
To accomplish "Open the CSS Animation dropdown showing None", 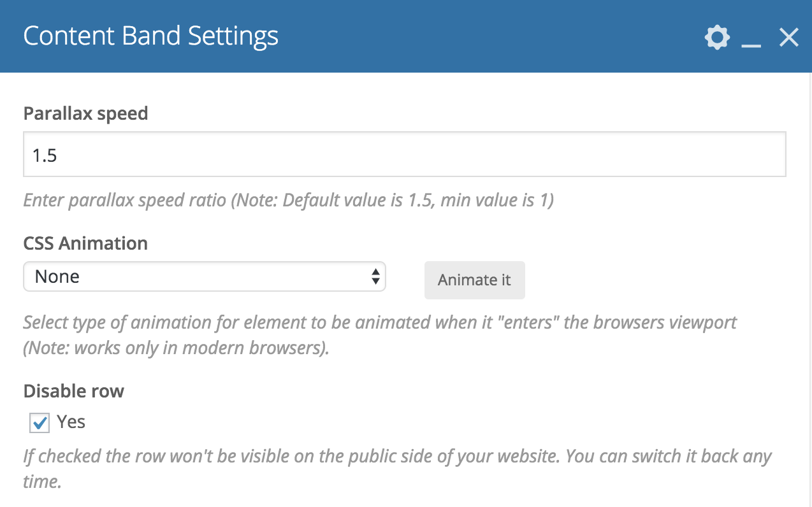I will pos(204,276).
